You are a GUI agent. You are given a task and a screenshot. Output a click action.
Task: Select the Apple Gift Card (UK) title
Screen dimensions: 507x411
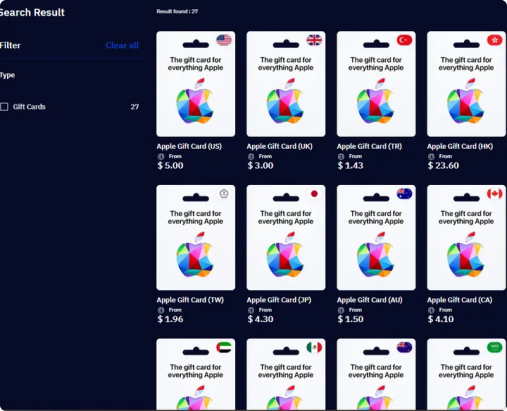click(x=280, y=146)
